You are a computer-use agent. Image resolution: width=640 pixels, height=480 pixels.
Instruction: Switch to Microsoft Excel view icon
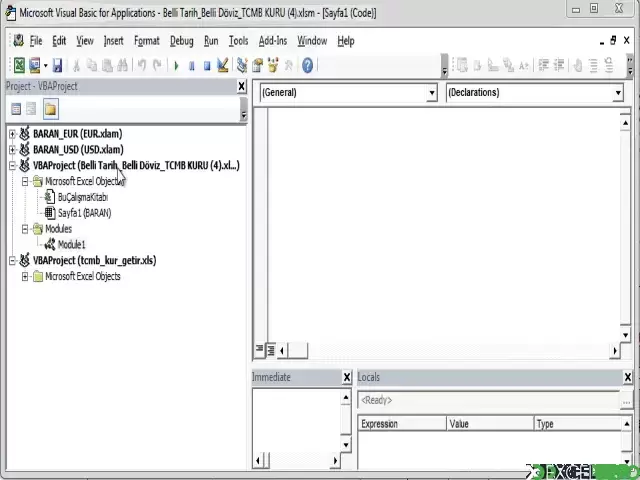click(19, 65)
